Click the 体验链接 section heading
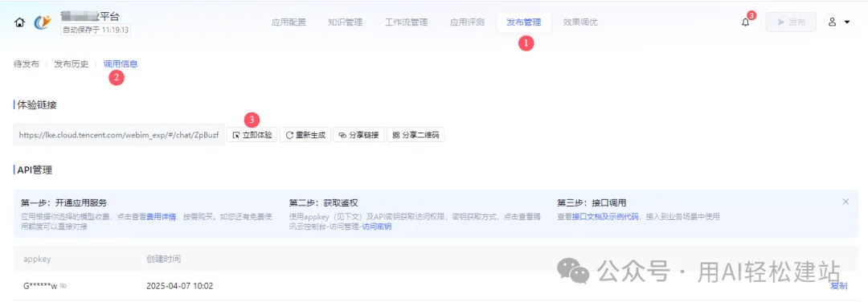Image resolution: width=868 pixels, height=306 pixels. click(x=38, y=104)
